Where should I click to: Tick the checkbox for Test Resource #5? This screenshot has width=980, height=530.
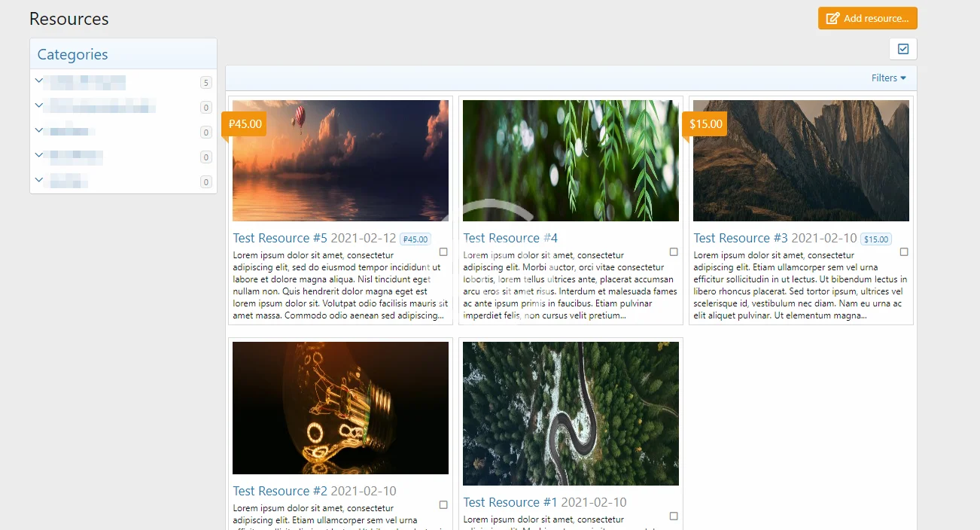pos(443,252)
